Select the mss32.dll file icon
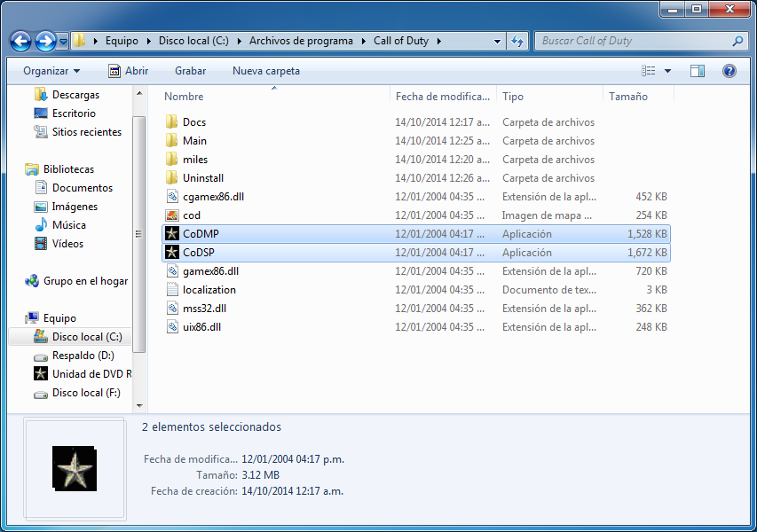Viewport: 757px width, 532px height. (x=172, y=309)
